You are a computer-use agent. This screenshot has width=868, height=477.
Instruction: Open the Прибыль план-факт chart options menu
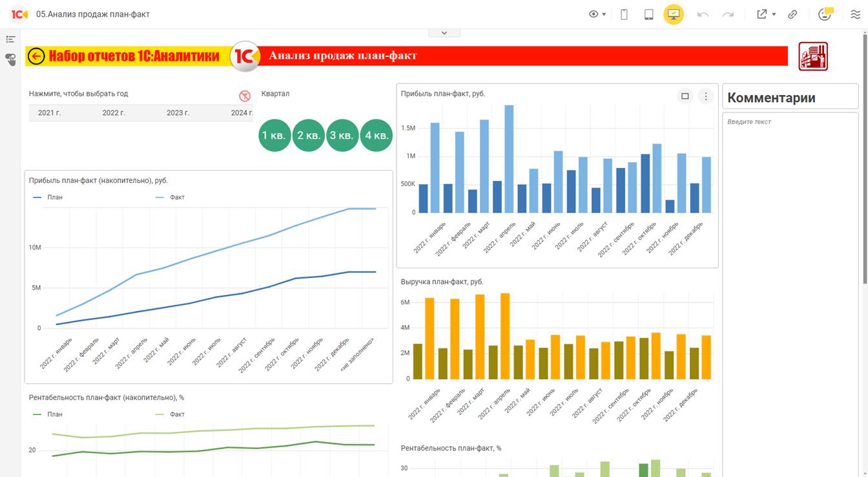tap(706, 96)
